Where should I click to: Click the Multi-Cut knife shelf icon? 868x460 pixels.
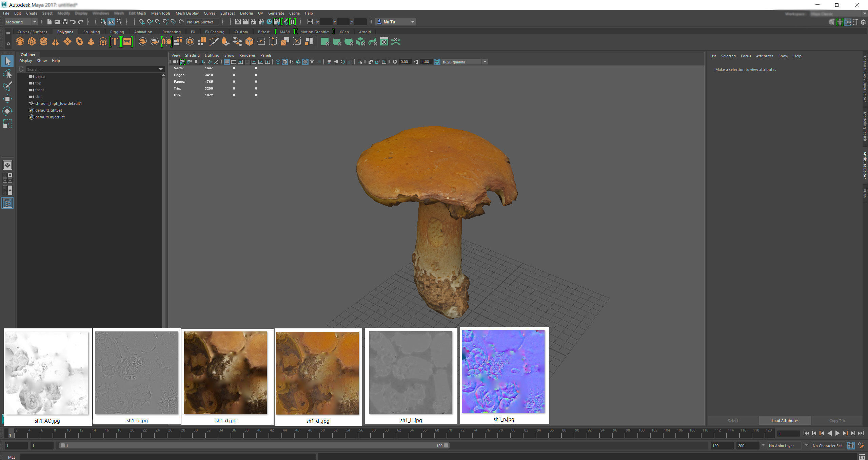point(214,42)
